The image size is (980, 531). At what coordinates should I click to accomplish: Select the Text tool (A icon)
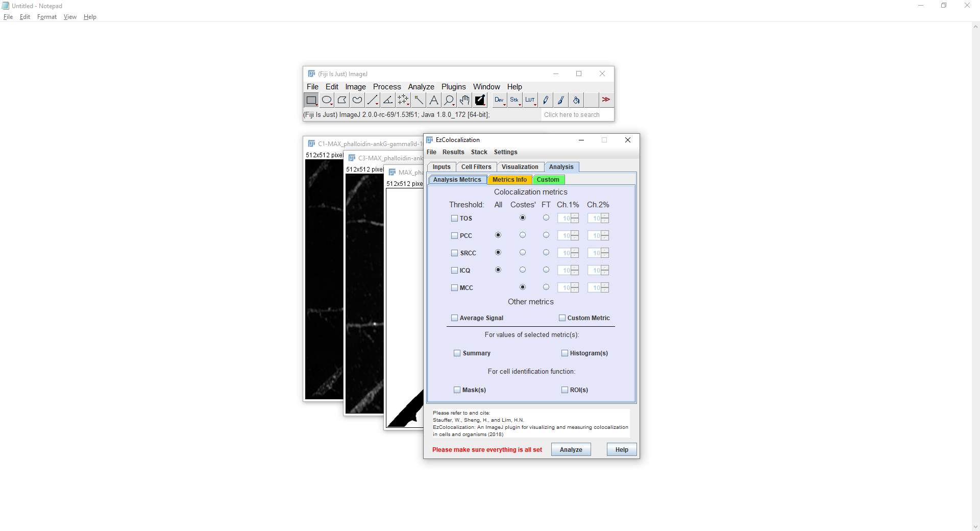click(434, 100)
